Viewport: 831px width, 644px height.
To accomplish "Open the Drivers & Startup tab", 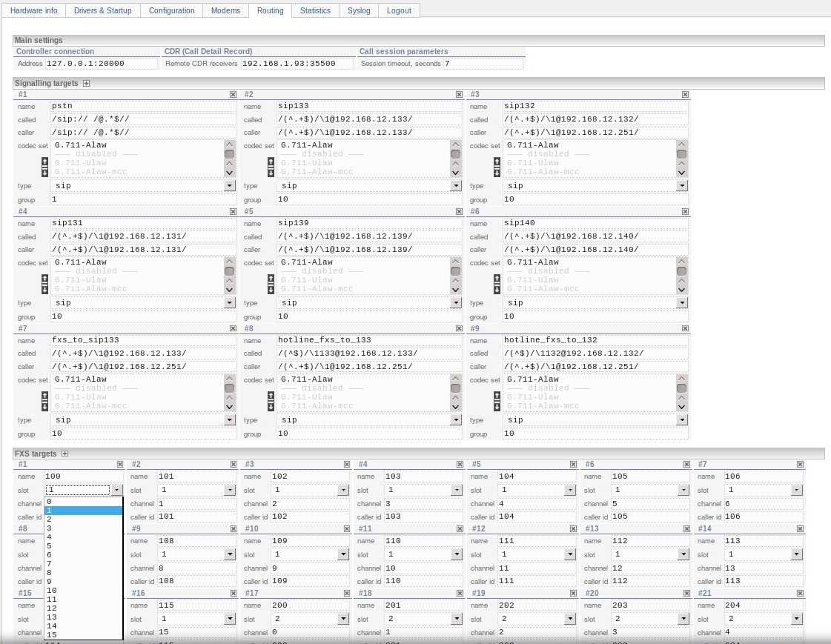I will point(103,10).
